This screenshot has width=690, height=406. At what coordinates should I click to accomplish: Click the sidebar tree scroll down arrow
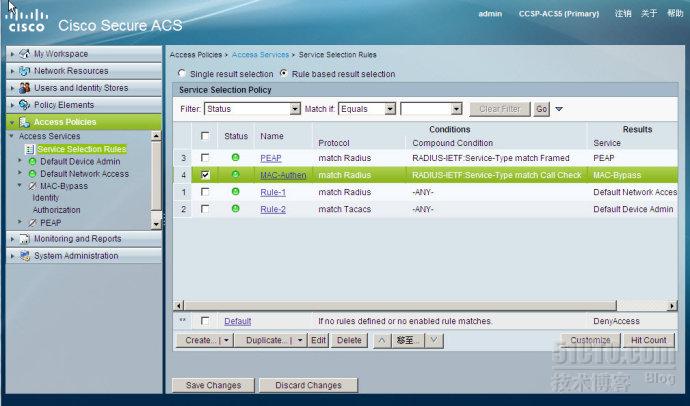(x=156, y=224)
